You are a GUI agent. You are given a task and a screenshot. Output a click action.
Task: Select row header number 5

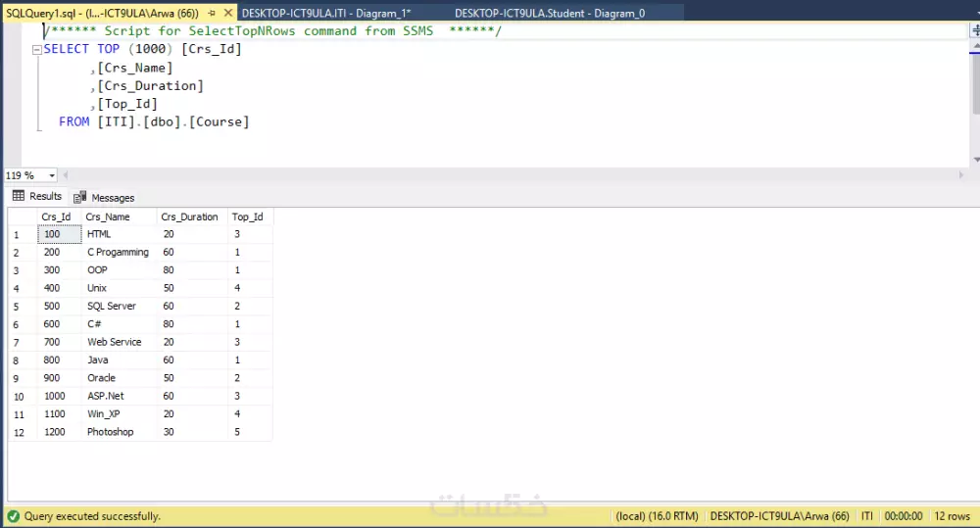(x=23, y=307)
